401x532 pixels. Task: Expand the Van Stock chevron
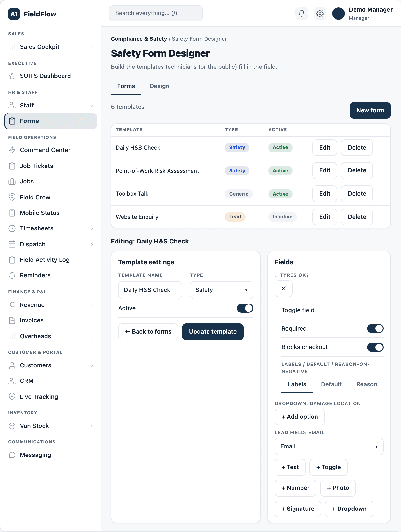point(92,426)
